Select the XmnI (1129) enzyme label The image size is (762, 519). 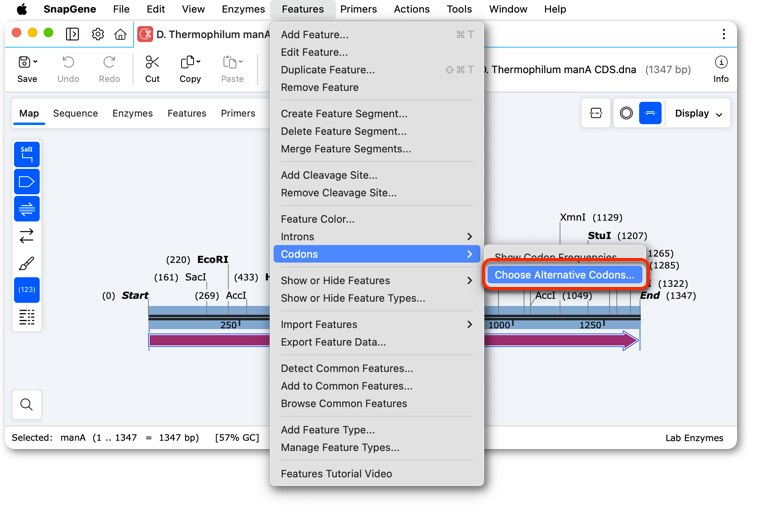click(590, 217)
